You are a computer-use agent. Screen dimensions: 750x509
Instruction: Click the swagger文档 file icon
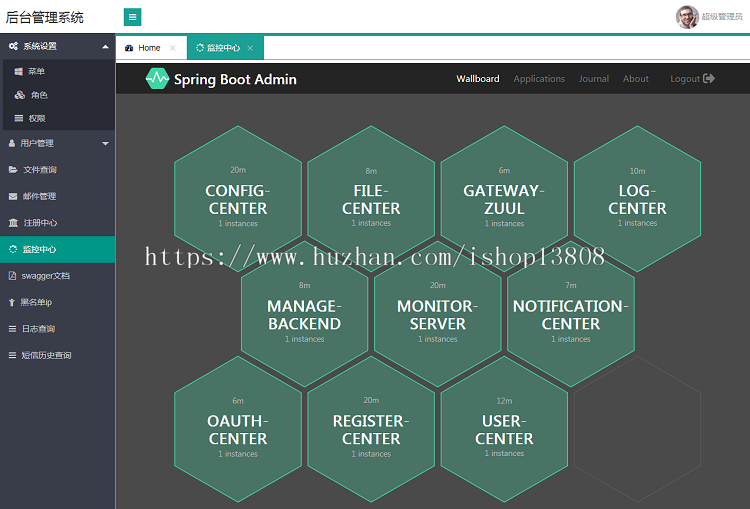[12, 276]
